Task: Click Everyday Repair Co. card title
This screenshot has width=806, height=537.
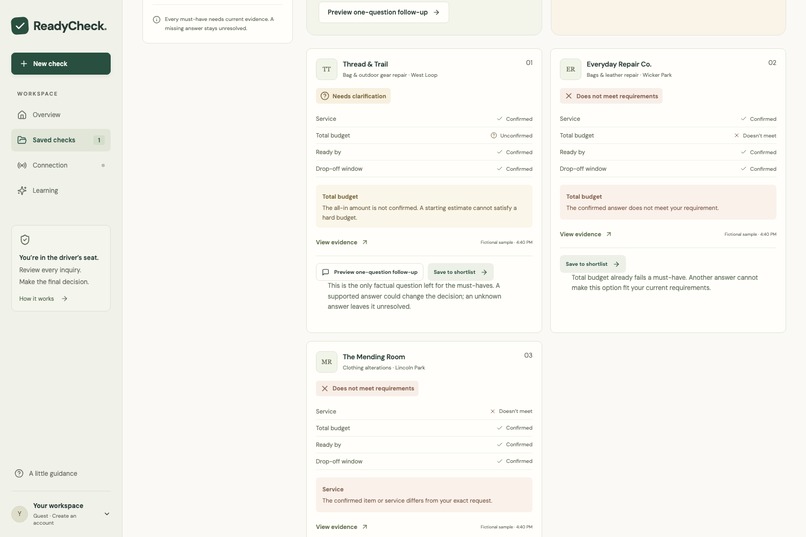Action: (x=619, y=64)
